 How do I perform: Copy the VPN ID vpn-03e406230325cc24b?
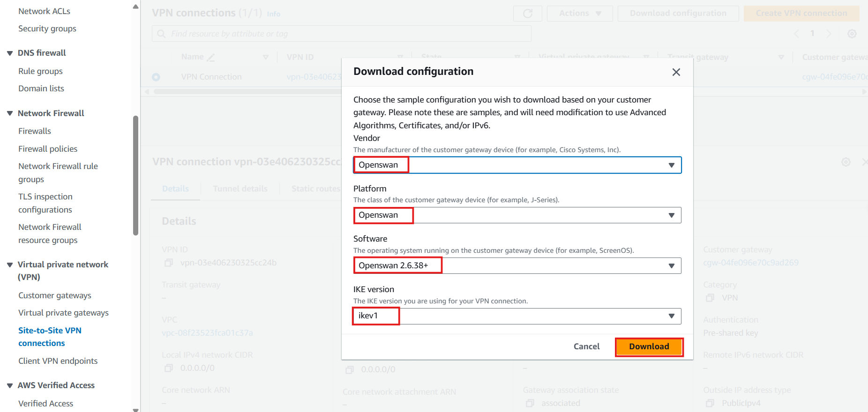click(x=169, y=263)
